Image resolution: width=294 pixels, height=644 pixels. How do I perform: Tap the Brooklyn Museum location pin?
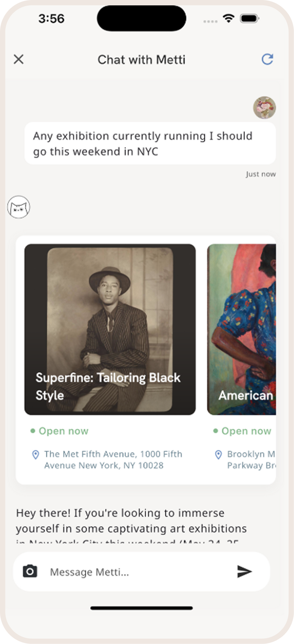click(218, 455)
